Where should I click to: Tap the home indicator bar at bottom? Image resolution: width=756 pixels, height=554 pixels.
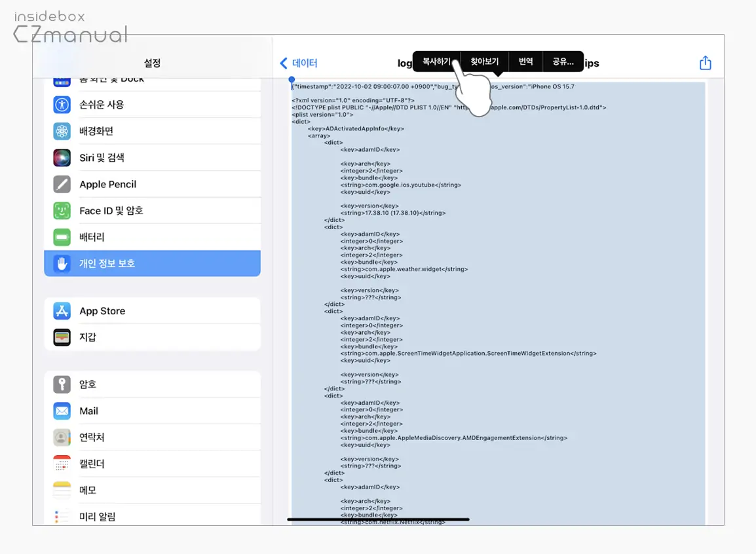(x=378, y=519)
